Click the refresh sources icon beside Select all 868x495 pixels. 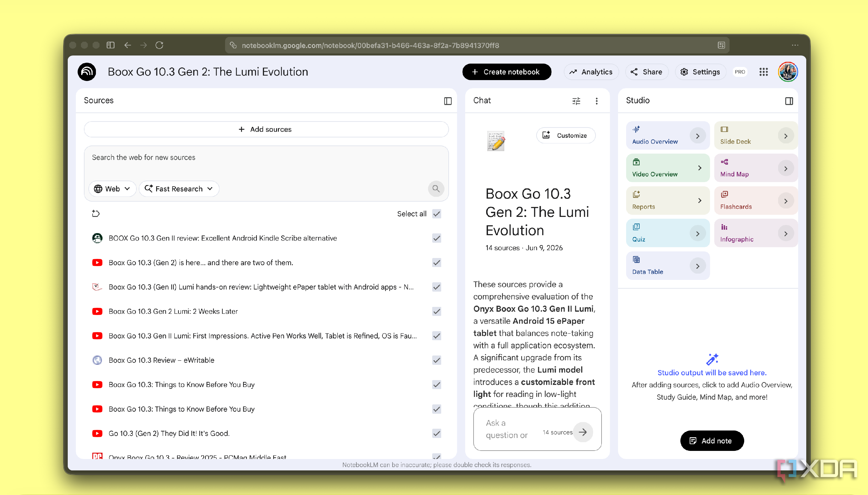click(x=96, y=214)
